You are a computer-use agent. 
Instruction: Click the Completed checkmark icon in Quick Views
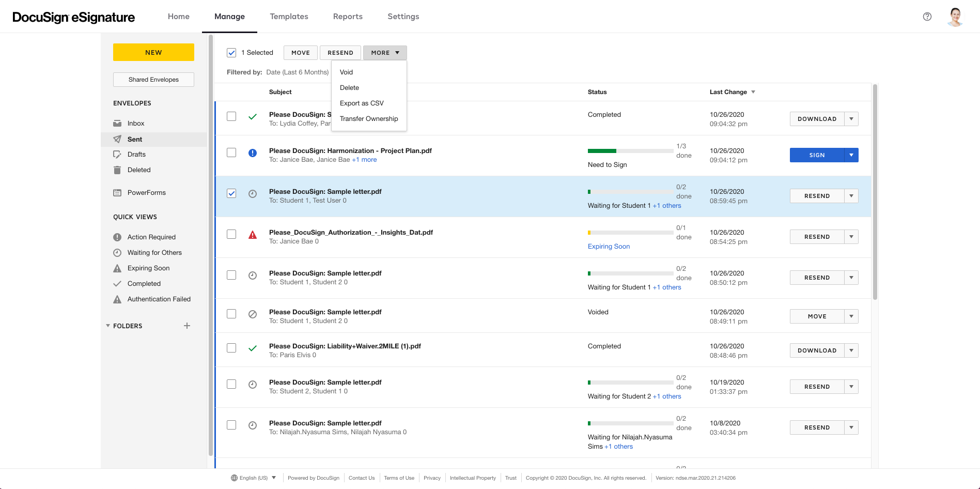[x=117, y=284]
